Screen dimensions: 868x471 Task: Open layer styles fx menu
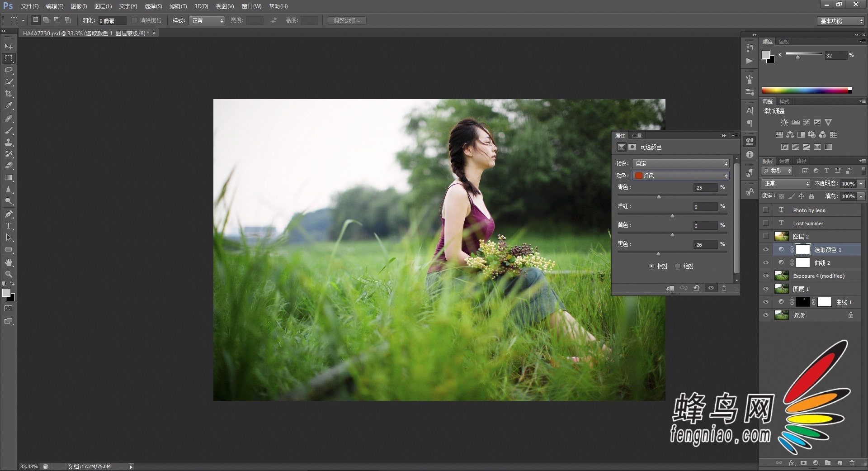(792, 463)
